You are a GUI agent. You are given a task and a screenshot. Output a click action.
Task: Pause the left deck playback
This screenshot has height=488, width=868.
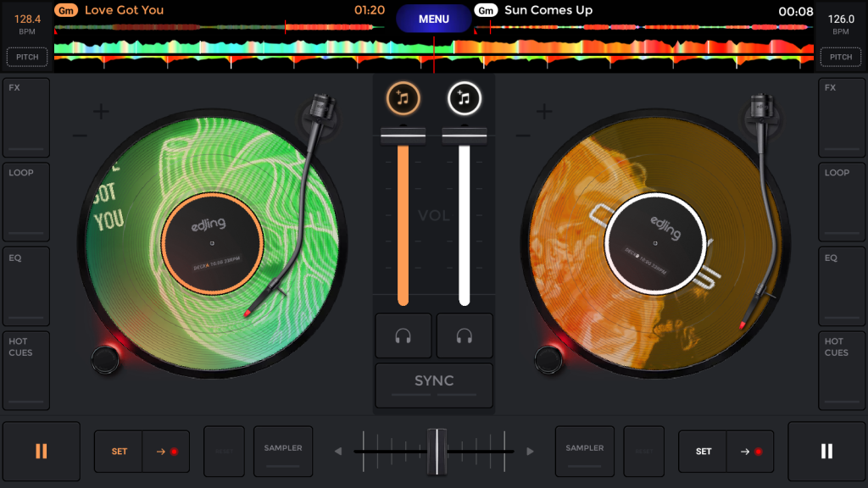point(41,452)
